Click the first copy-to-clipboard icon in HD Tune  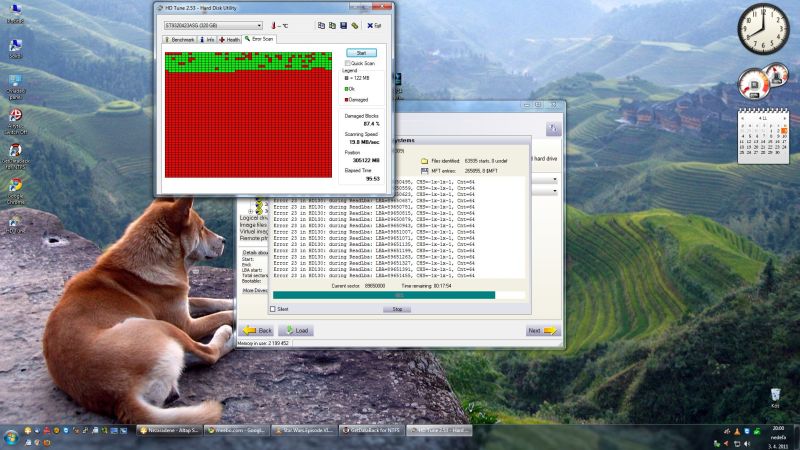(x=321, y=25)
